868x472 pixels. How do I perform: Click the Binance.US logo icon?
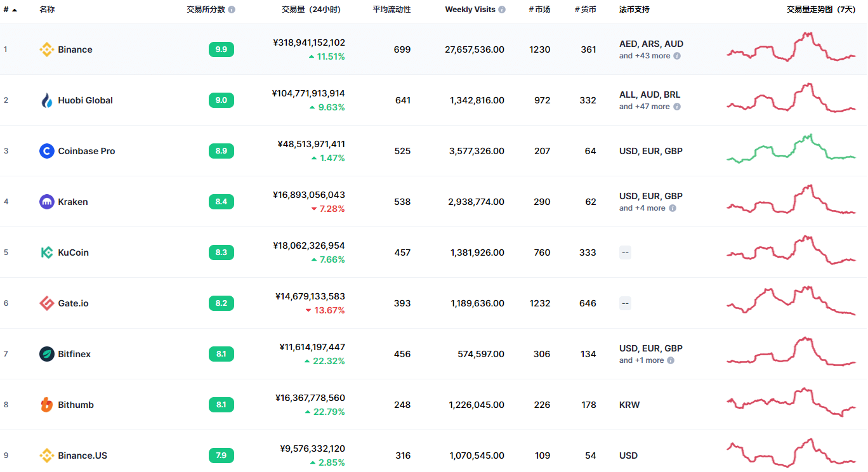[x=47, y=456]
